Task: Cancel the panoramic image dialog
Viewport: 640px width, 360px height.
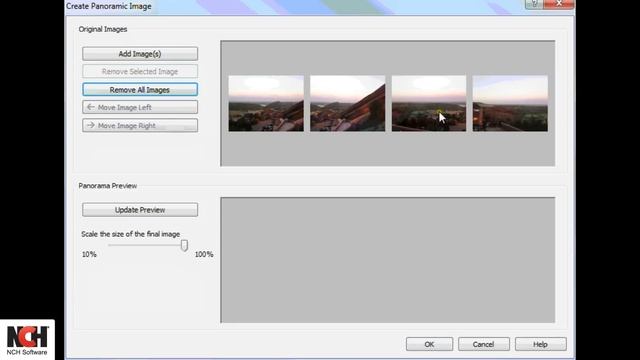Action: click(484, 344)
